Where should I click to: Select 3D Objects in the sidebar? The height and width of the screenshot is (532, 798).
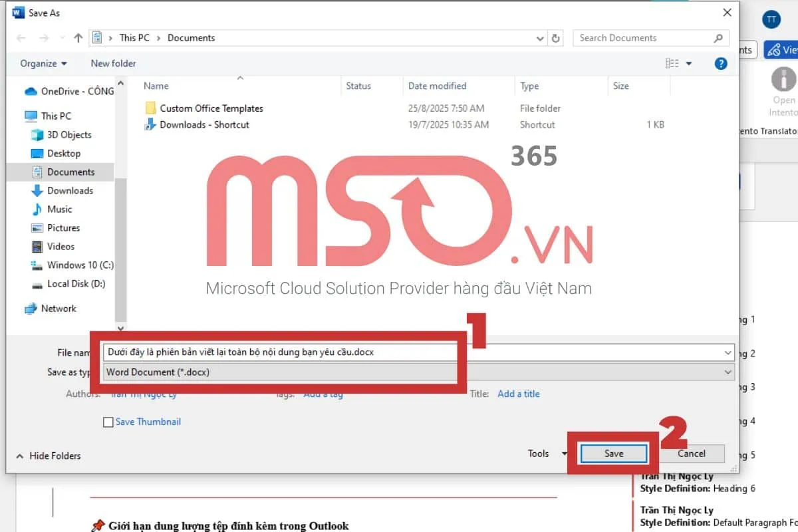[69, 134]
